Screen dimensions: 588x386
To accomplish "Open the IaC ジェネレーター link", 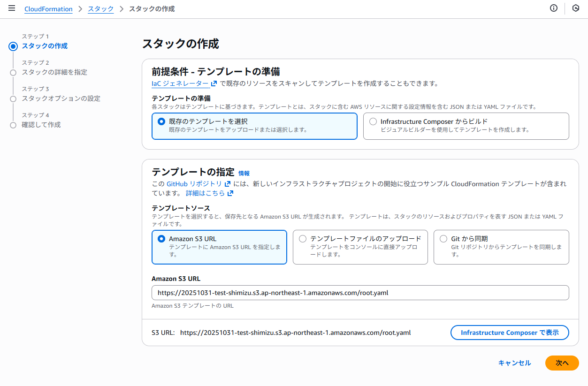I will pyautogui.click(x=184, y=83).
